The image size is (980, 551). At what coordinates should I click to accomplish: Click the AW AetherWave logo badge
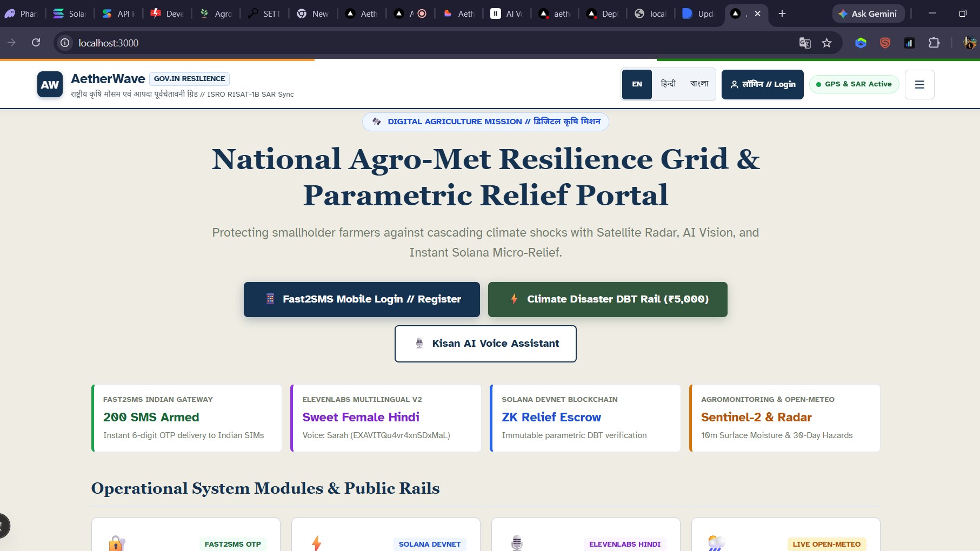coord(50,84)
